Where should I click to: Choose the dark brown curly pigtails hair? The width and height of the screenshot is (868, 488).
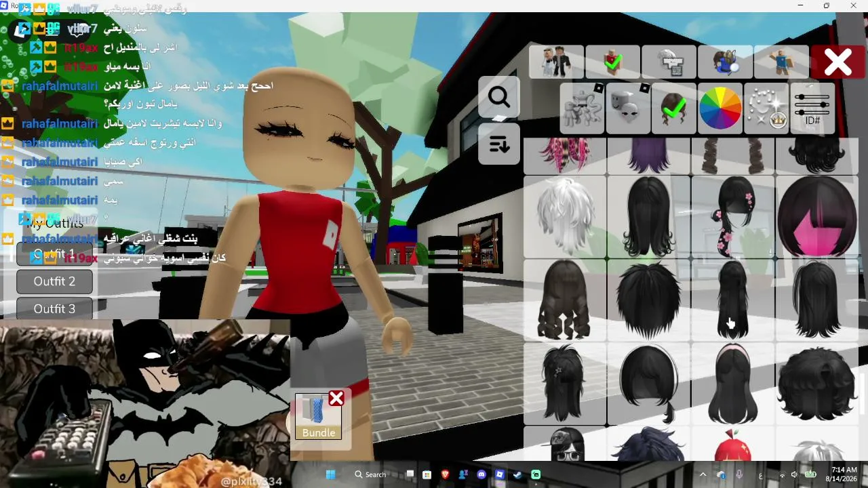pos(565,300)
